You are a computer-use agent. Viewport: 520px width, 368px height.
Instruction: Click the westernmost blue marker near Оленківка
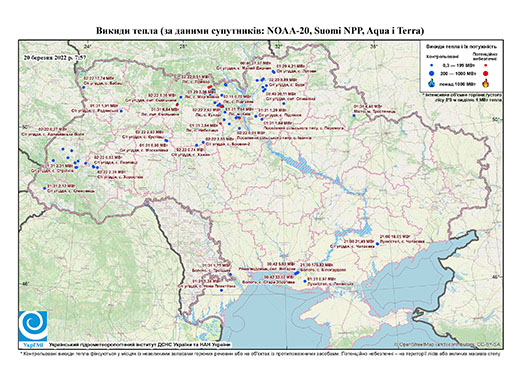[x=44, y=188]
